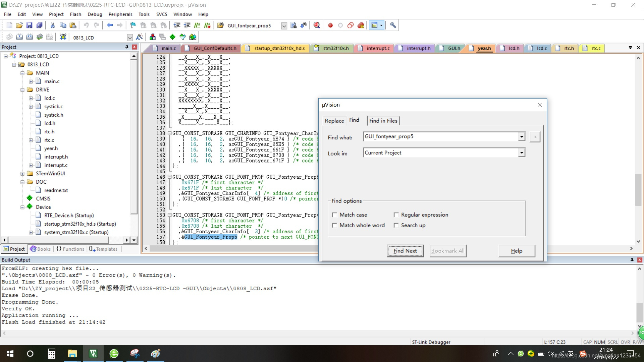Image resolution: width=644 pixels, height=362 pixels.
Task: Enable Match case checkbox
Action: click(x=334, y=215)
